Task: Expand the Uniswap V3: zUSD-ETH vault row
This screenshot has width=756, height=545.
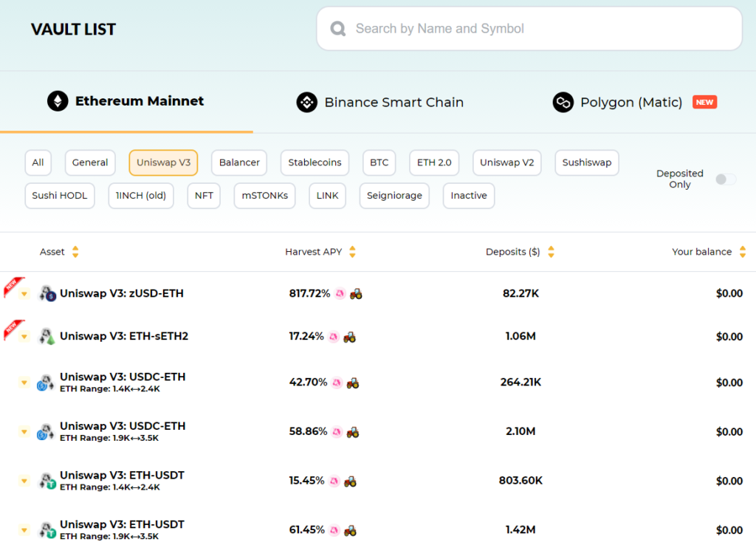Action: pos(24,294)
